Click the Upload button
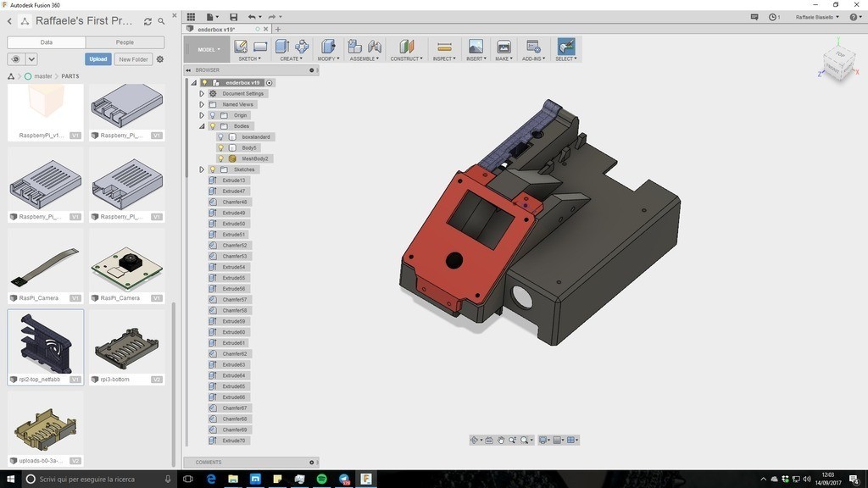The image size is (868, 488). (x=98, y=59)
